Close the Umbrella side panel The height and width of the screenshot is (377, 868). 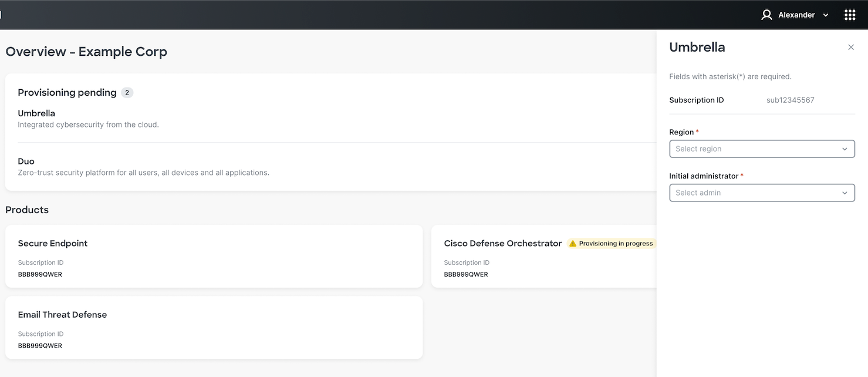(851, 48)
